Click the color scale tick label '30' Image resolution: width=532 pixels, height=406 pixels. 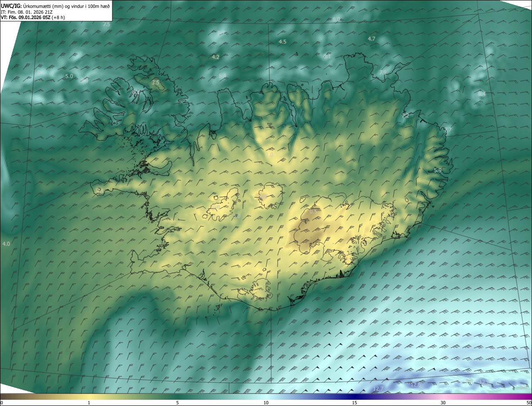click(443, 403)
